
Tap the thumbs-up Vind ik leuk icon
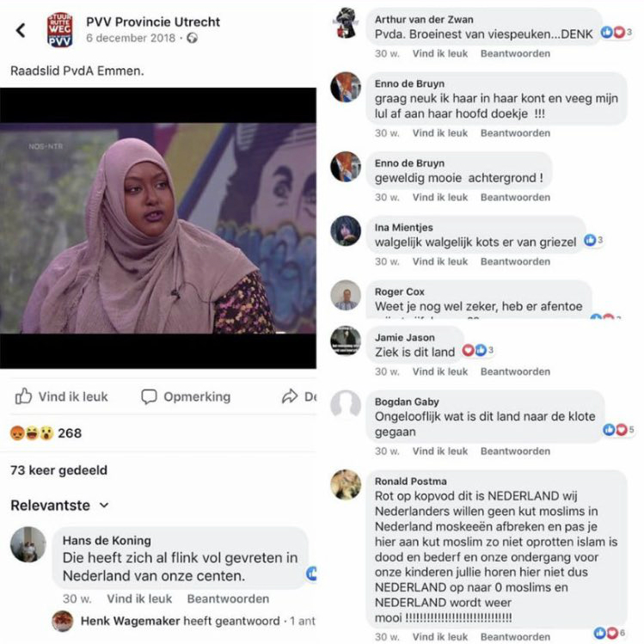(x=23, y=396)
